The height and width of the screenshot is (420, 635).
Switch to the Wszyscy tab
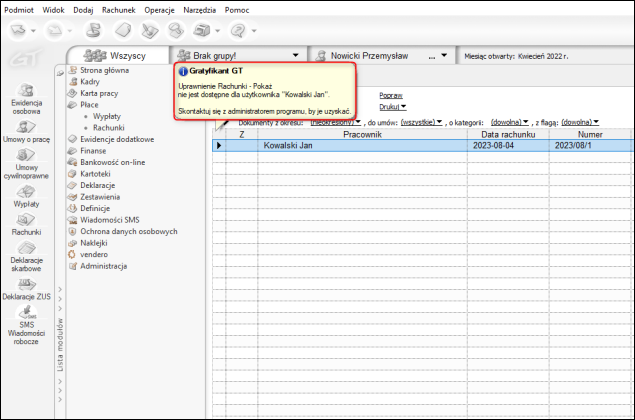[x=118, y=55]
